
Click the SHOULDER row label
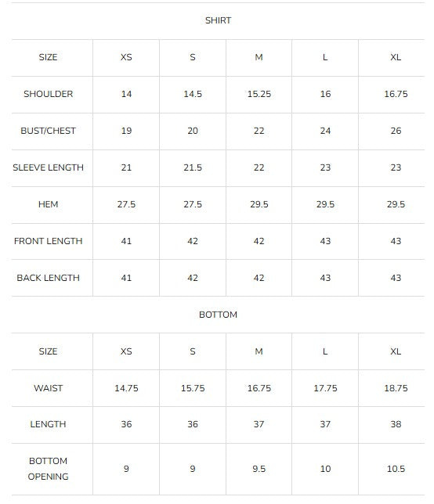point(49,94)
